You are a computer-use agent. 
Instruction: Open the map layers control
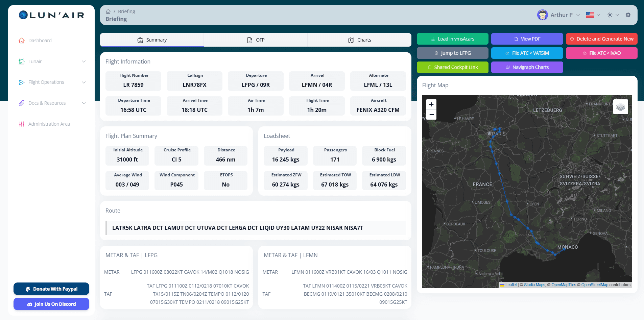pos(621,107)
